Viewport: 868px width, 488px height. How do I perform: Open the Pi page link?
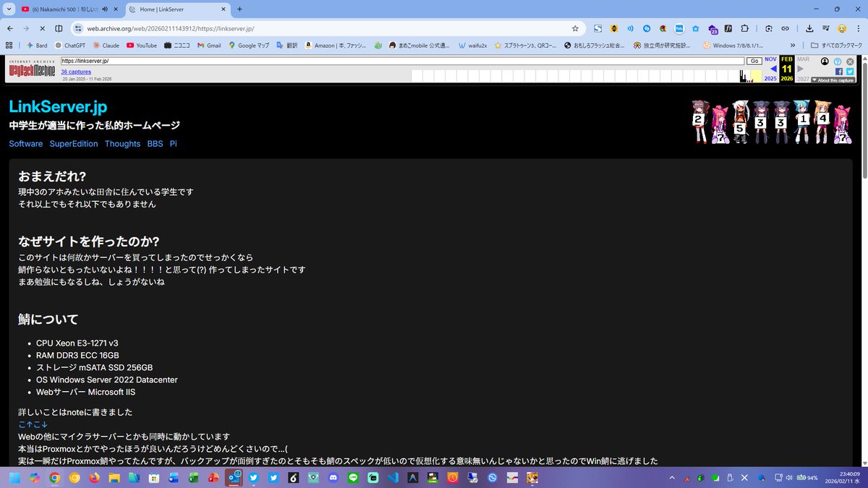click(x=174, y=144)
